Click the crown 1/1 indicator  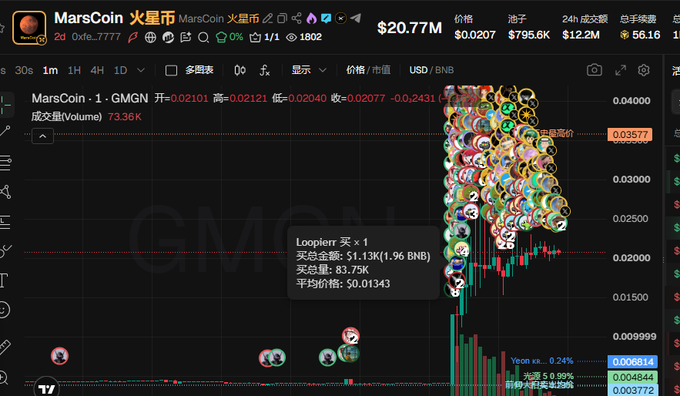click(265, 37)
